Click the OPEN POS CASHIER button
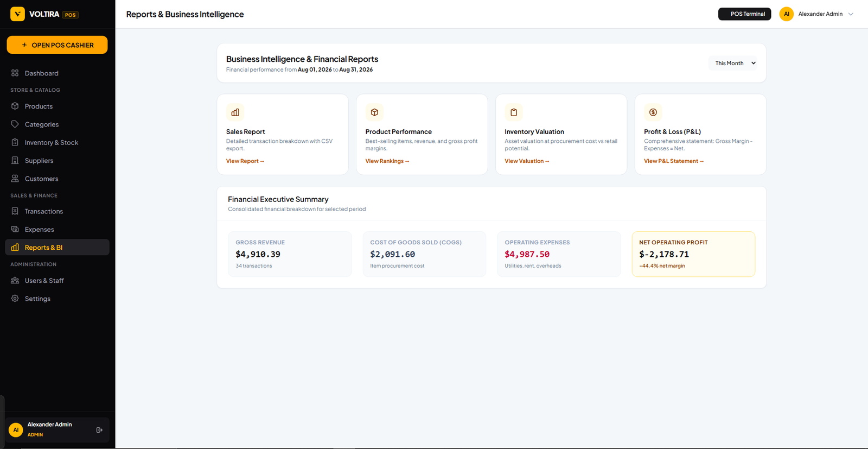The width and height of the screenshot is (868, 449). (57, 45)
